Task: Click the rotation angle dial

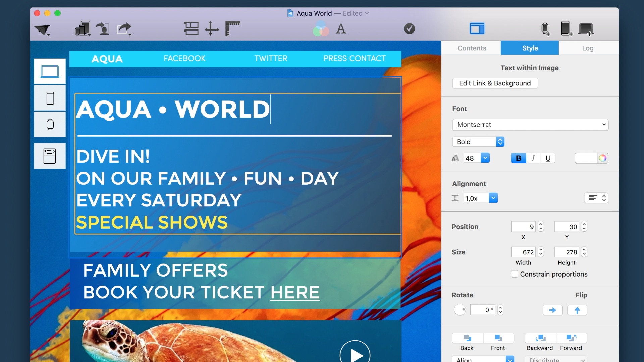Action: [x=460, y=310]
